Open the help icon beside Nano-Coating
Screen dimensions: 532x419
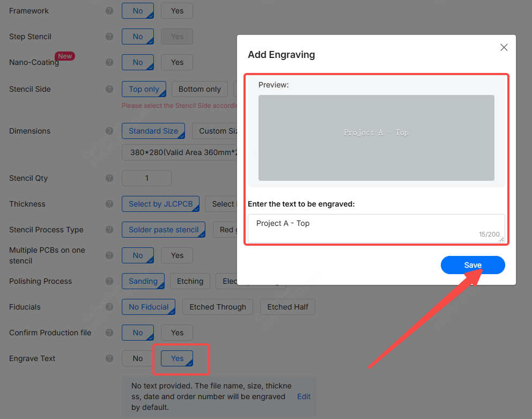(x=109, y=62)
